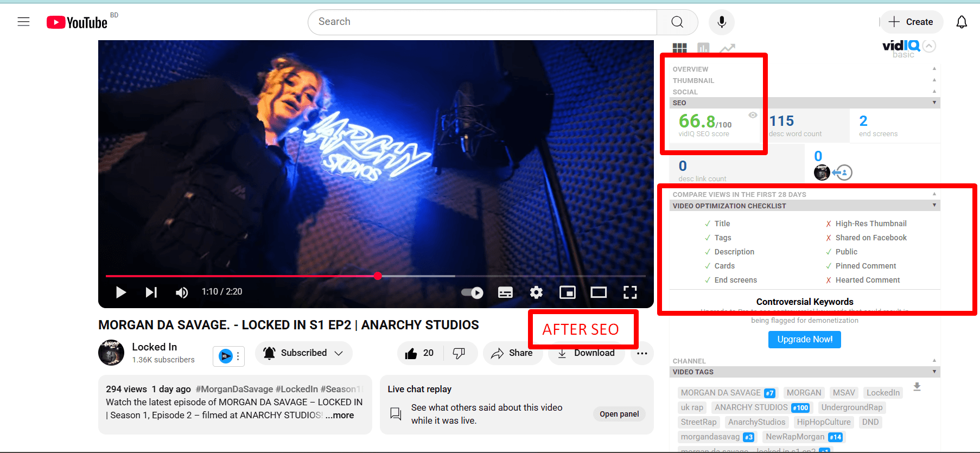This screenshot has height=453, width=980.
Task: Toggle the SEO score eye icon
Action: click(x=753, y=115)
